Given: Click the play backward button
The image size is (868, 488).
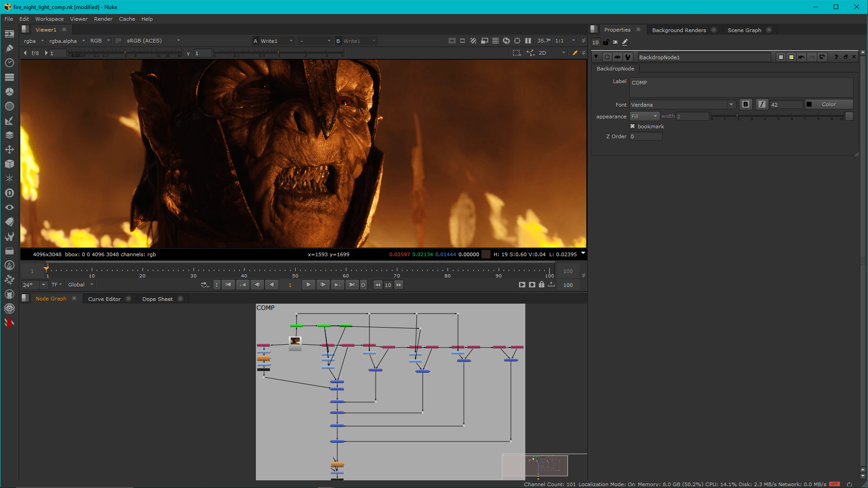Looking at the screenshot, I should [x=272, y=285].
